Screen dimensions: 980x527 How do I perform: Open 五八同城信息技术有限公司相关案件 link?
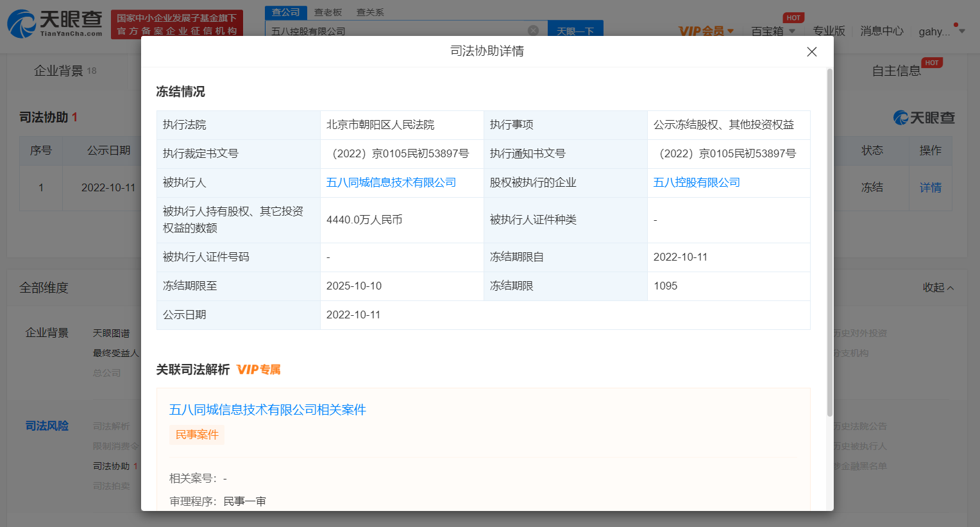point(267,410)
